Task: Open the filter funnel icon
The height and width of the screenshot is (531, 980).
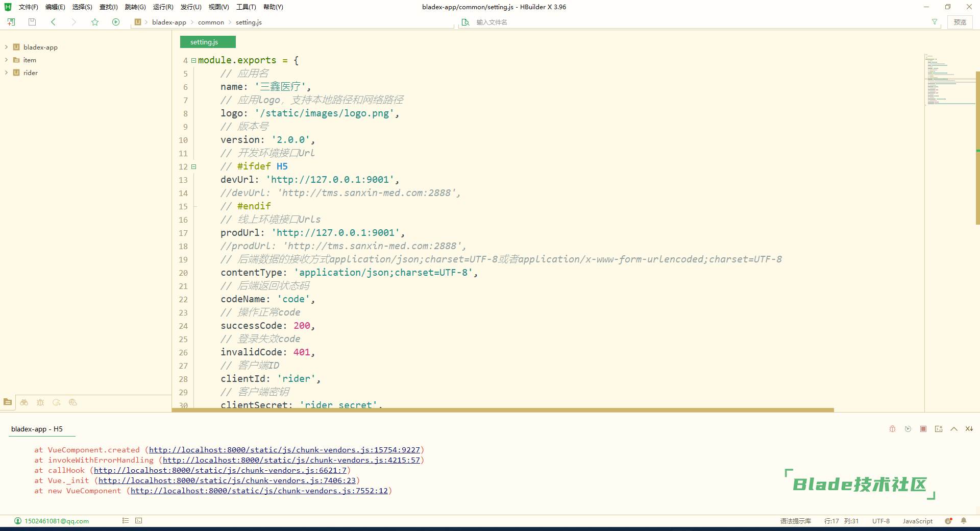Action: [x=935, y=22]
